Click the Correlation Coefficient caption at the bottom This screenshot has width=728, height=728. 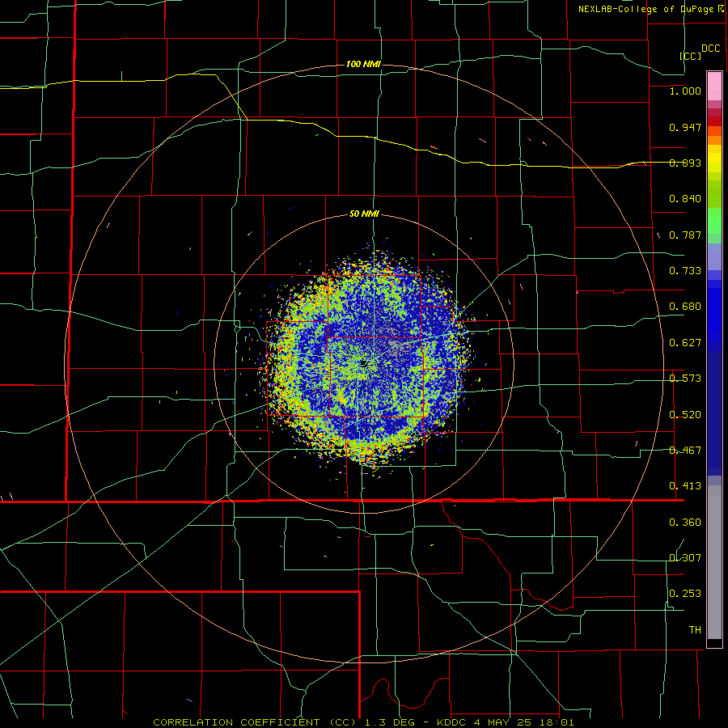coord(363,722)
